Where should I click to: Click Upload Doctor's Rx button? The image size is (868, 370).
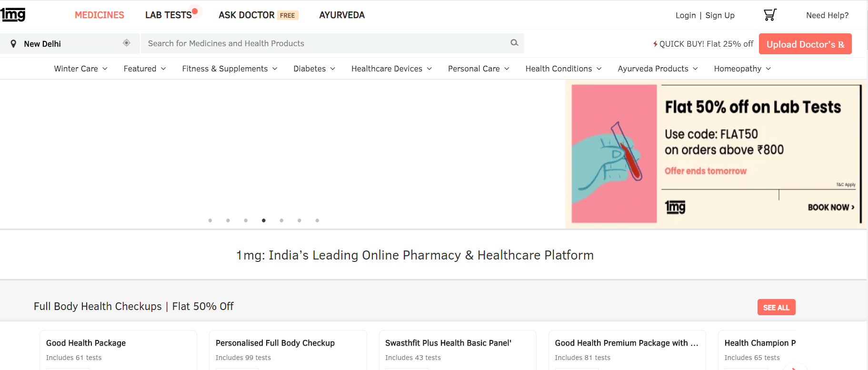tap(805, 44)
